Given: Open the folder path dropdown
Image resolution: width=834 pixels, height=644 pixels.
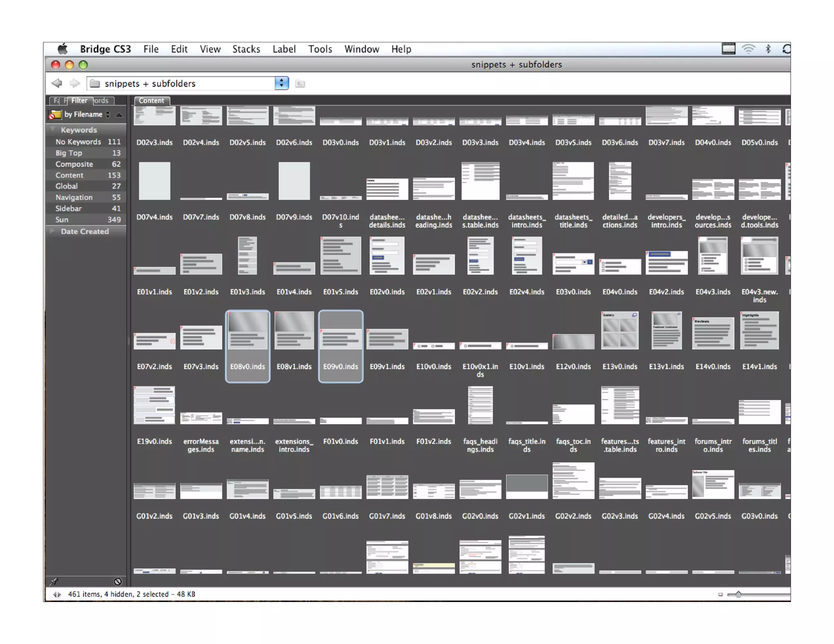Looking at the screenshot, I should click(x=281, y=83).
